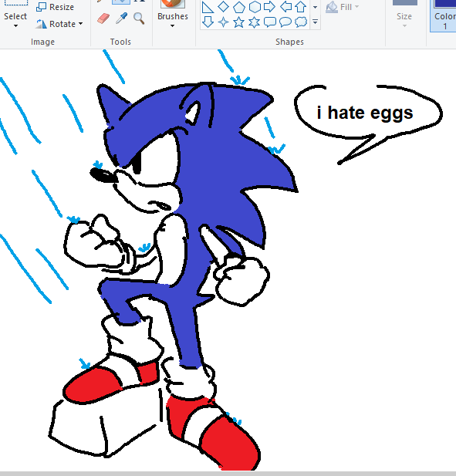The width and height of the screenshot is (456, 476).
Task: Choose the Magnifier zoom tool
Action: click(139, 19)
